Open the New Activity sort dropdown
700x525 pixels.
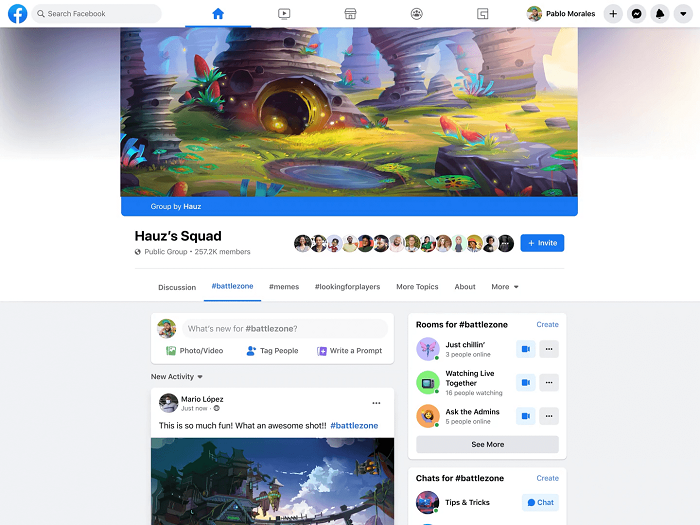click(x=177, y=377)
